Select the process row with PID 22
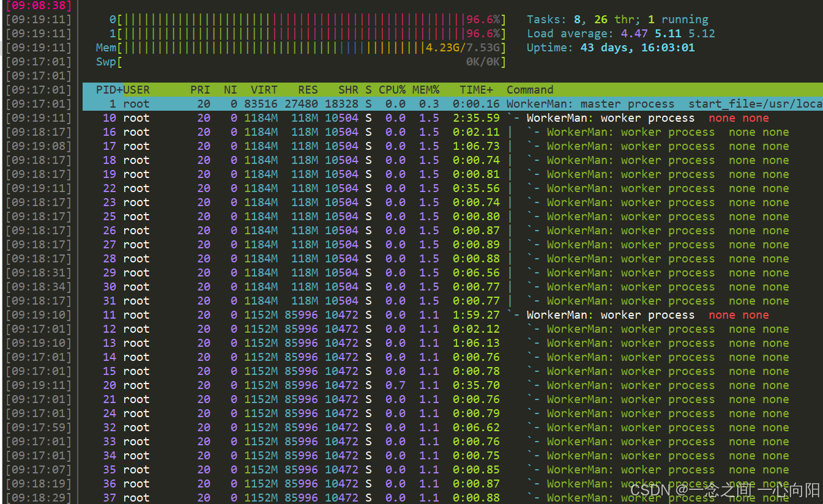This screenshot has width=823, height=504. [x=453, y=188]
